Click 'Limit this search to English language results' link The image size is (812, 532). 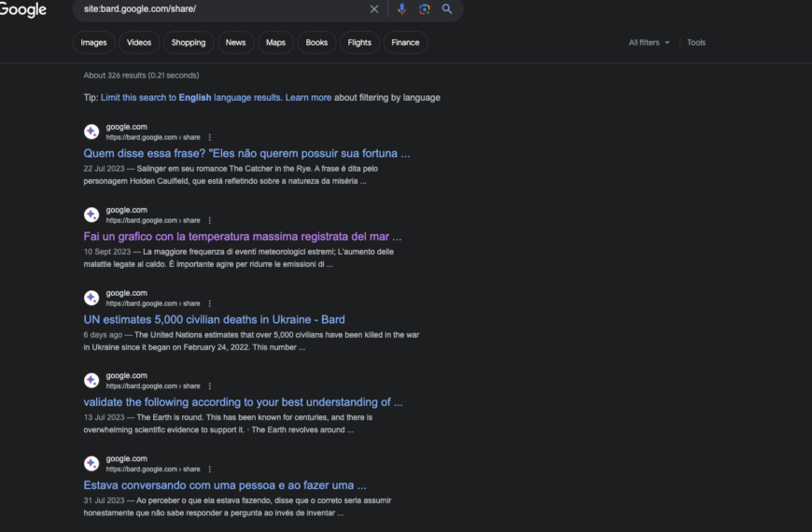191,97
